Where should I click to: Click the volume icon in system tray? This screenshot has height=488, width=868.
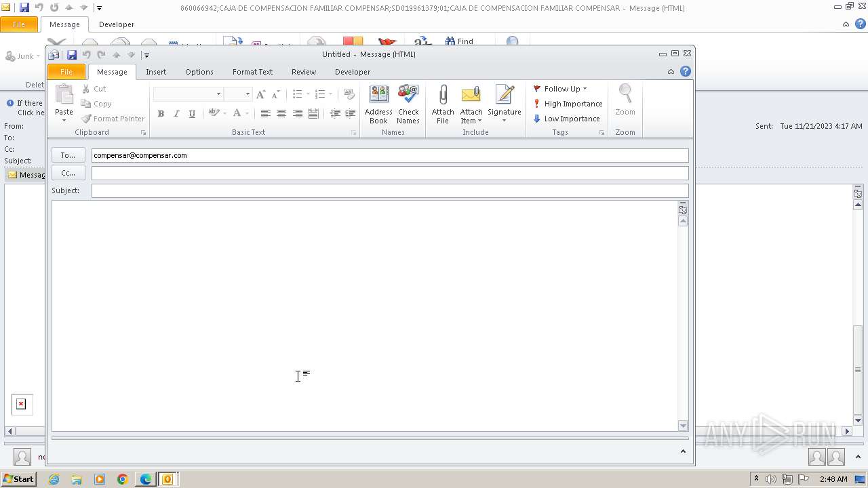pos(771,479)
